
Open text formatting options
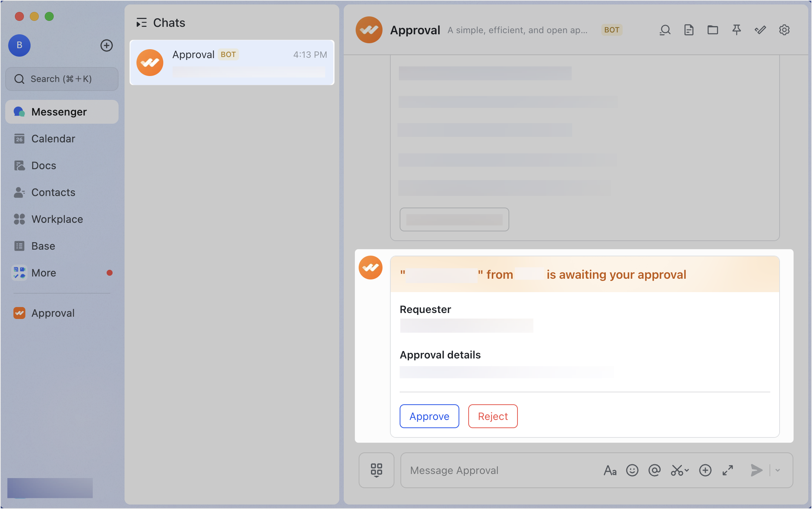[x=610, y=470]
